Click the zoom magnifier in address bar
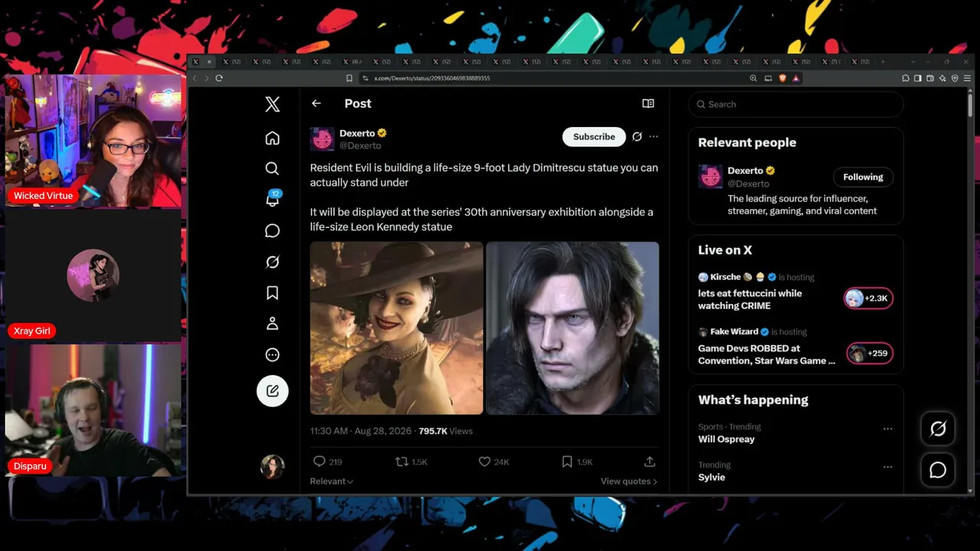 click(753, 78)
